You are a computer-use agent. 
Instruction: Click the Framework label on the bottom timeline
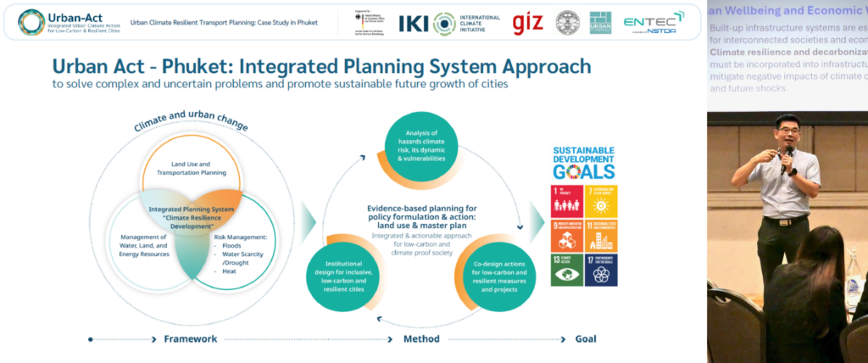click(185, 339)
